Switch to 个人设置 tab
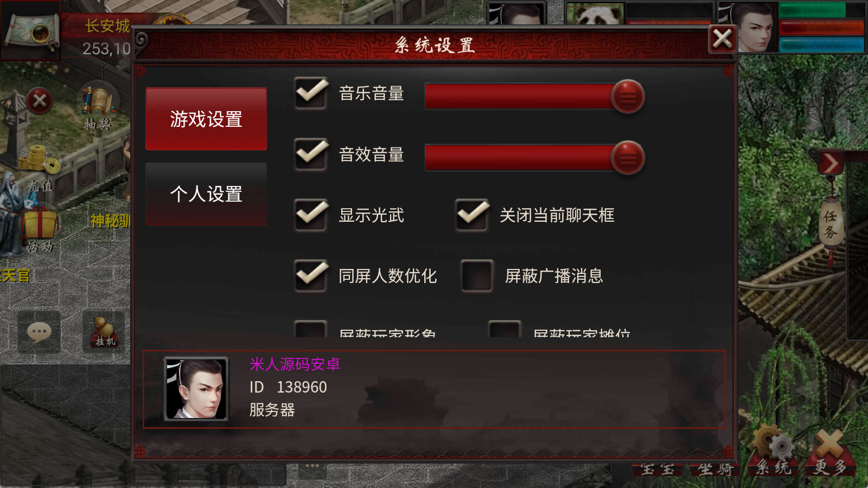Screen dimensions: 868x488 pyautogui.click(x=206, y=194)
